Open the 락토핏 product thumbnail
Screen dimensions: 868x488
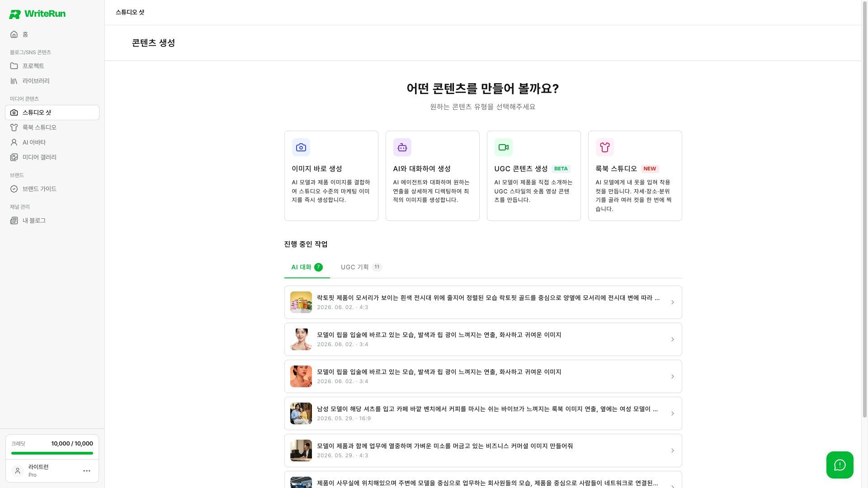point(301,302)
